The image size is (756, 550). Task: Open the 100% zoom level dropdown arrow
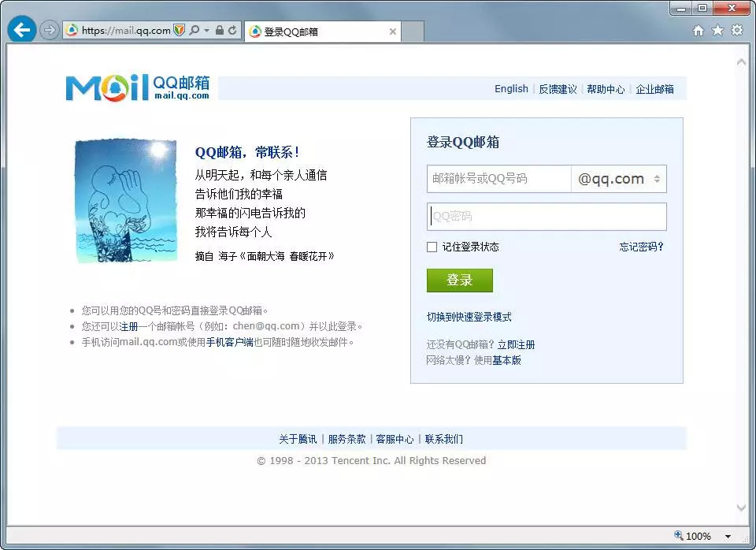tap(728, 536)
